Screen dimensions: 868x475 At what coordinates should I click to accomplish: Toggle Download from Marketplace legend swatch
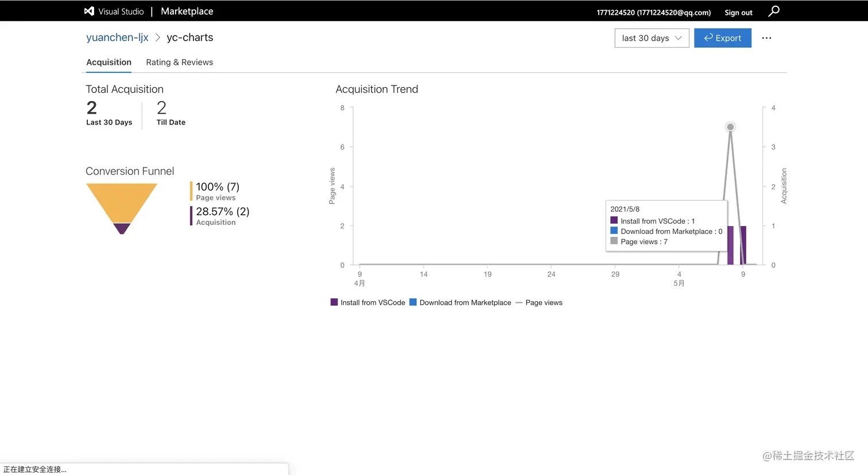click(413, 302)
